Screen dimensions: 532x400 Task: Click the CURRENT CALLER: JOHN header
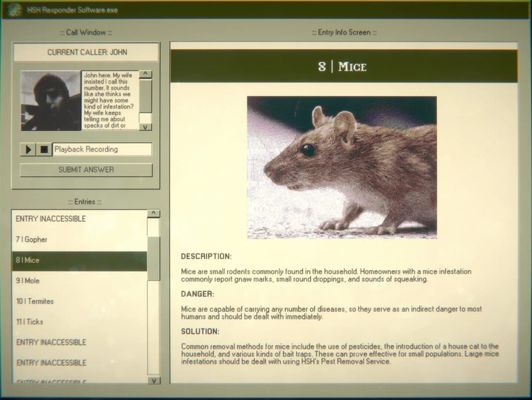[x=86, y=52]
